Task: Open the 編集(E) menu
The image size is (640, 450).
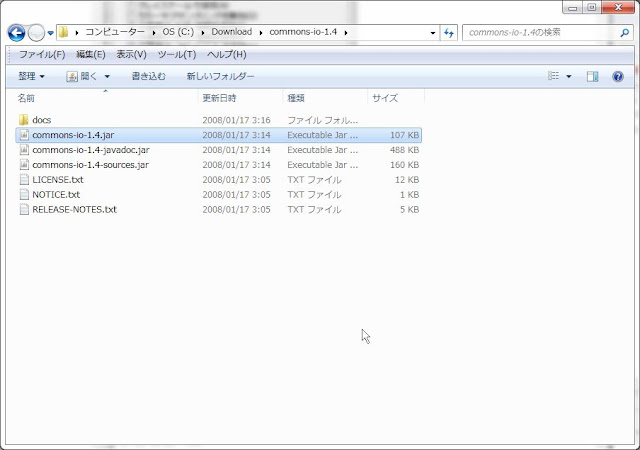Action: coord(91,54)
